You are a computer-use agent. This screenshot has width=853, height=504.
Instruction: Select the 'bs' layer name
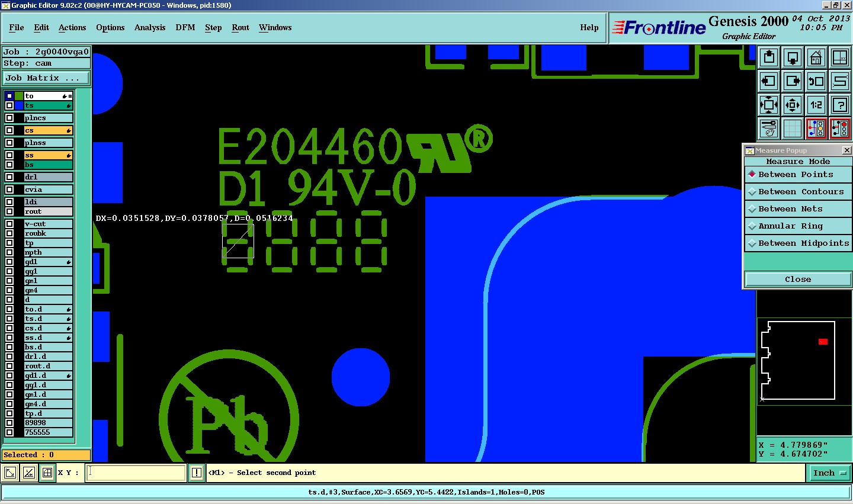point(49,165)
